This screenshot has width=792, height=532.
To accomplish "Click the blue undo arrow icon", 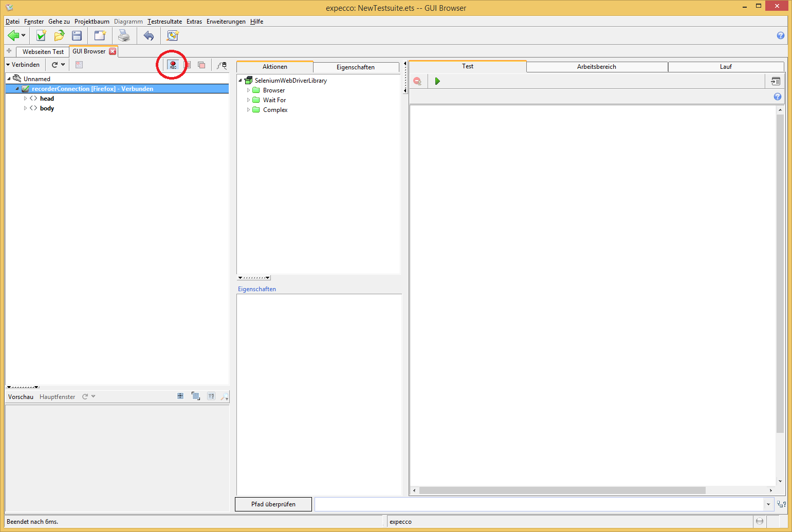I will click(x=149, y=35).
